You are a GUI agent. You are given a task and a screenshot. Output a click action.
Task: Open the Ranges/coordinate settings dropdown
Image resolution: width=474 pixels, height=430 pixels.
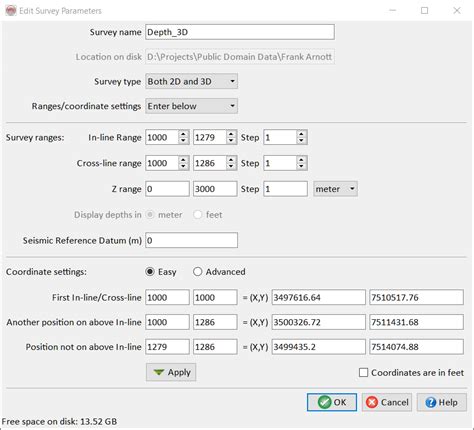(191, 106)
